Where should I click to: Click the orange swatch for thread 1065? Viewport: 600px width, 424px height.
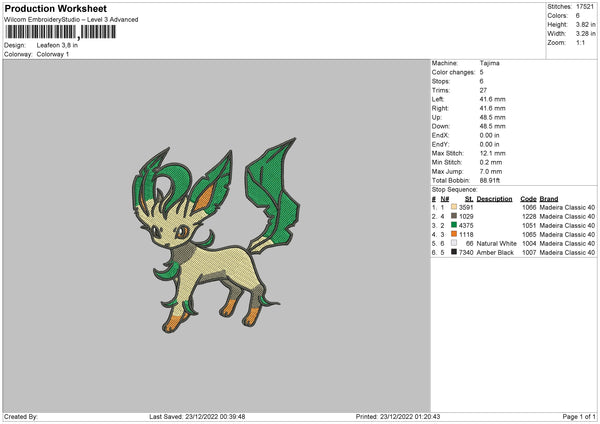click(x=454, y=234)
